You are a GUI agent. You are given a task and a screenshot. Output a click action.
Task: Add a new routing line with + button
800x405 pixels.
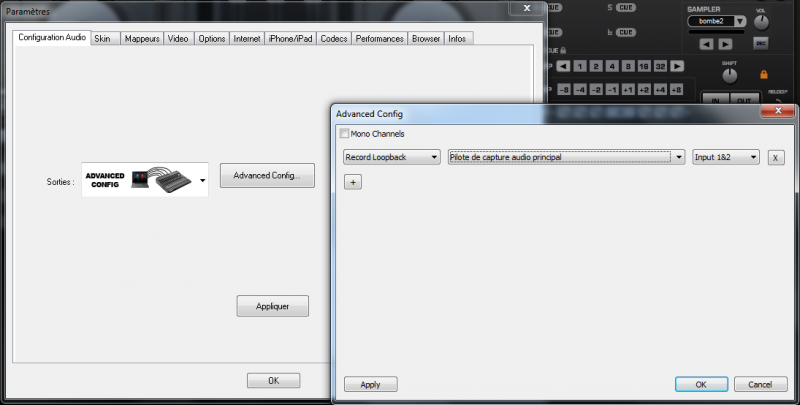[353, 182]
